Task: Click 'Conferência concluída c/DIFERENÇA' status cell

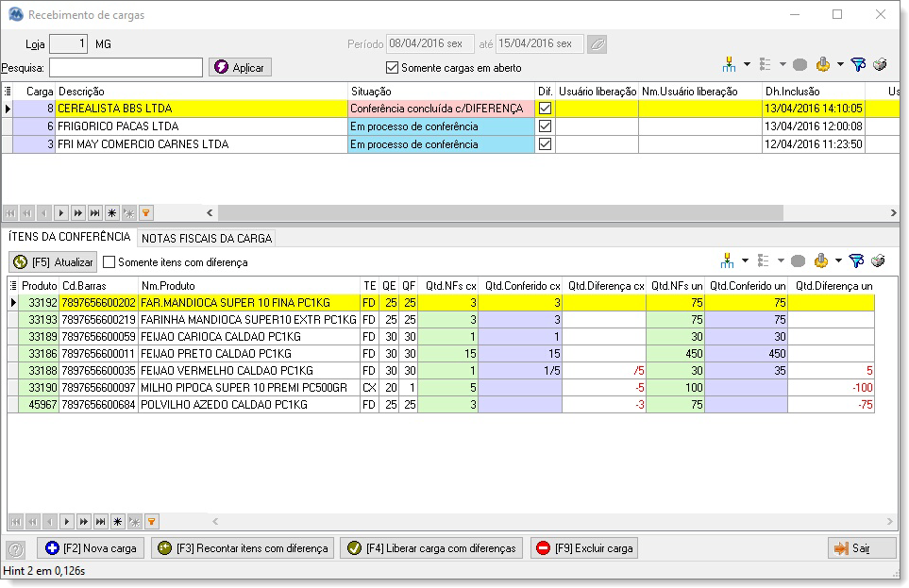Action: (441, 109)
